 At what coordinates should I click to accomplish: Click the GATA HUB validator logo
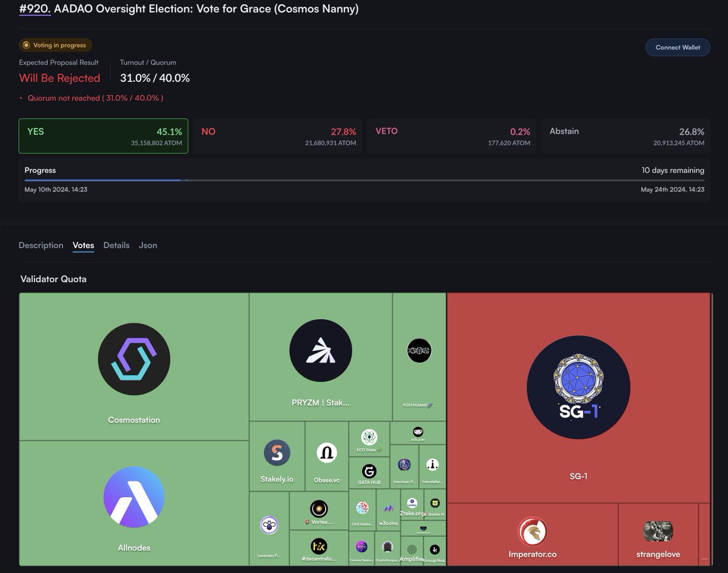pyautogui.click(x=369, y=471)
